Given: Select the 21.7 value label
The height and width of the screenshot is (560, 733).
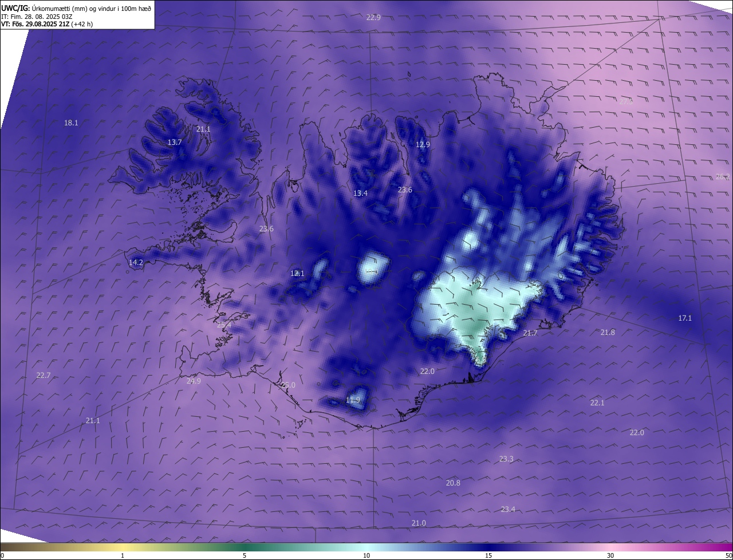Looking at the screenshot, I should 530,333.
